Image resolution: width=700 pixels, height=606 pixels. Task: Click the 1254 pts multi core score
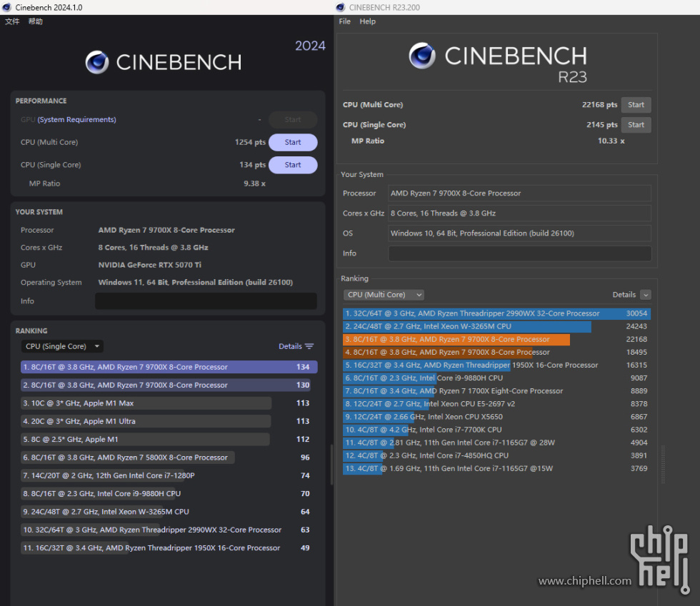250,142
